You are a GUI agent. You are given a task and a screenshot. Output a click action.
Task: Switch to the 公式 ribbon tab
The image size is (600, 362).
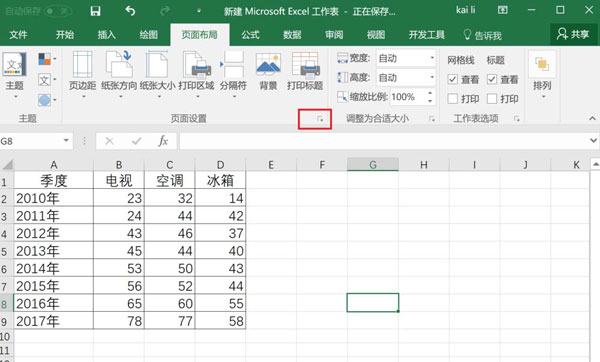251,35
